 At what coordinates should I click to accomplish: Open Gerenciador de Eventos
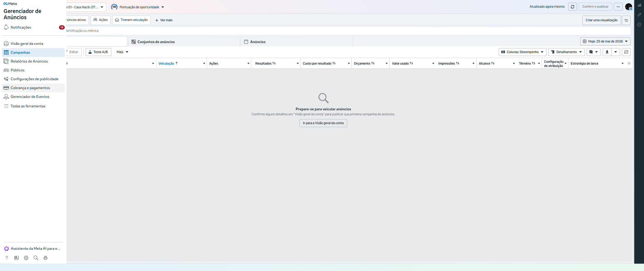33,97
